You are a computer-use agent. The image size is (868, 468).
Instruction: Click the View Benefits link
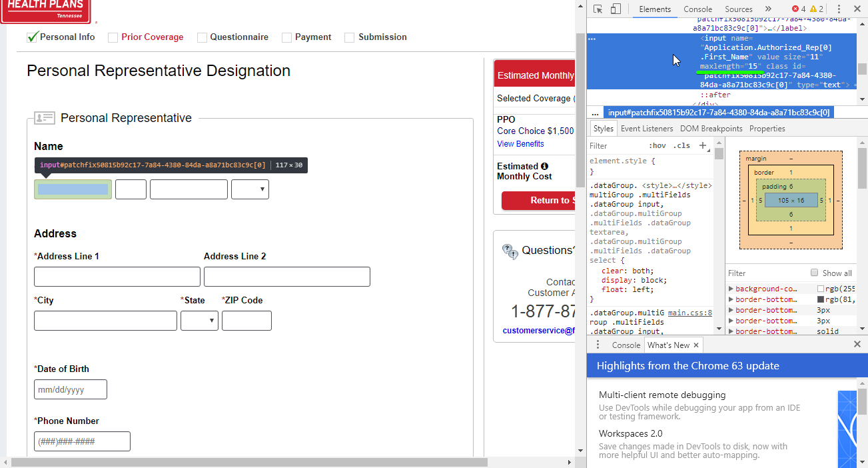520,144
